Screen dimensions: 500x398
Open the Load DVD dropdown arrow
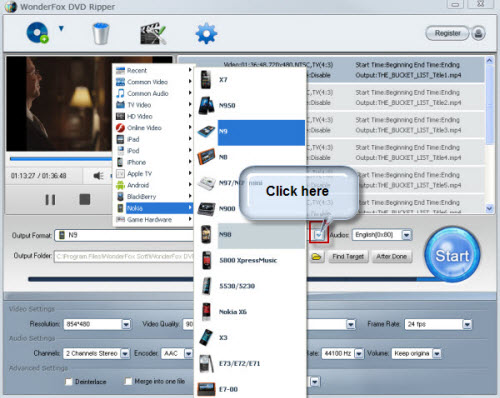coord(61,29)
